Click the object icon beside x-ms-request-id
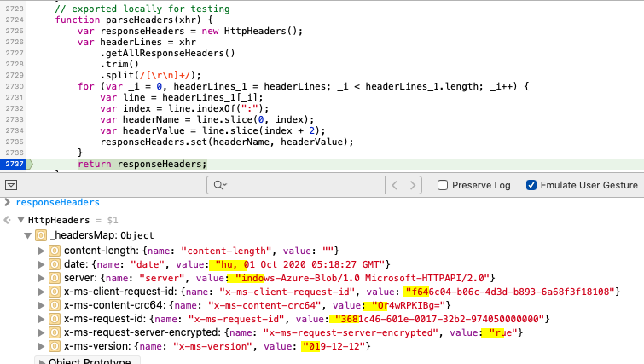 (x=55, y=319)
